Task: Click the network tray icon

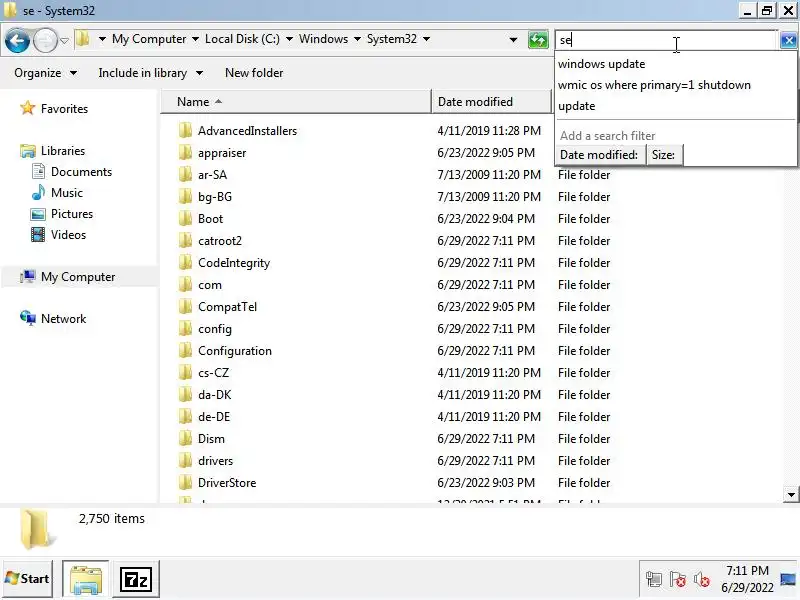Action: point(653,579)
